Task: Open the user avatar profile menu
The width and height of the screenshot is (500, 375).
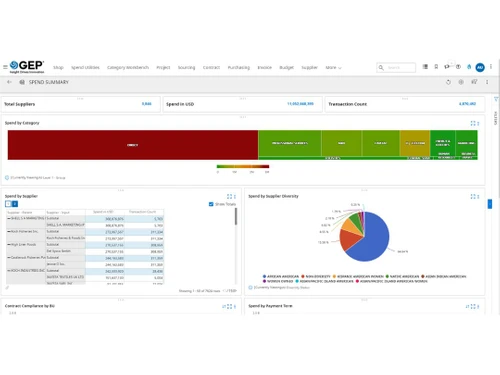Action: 480,67
